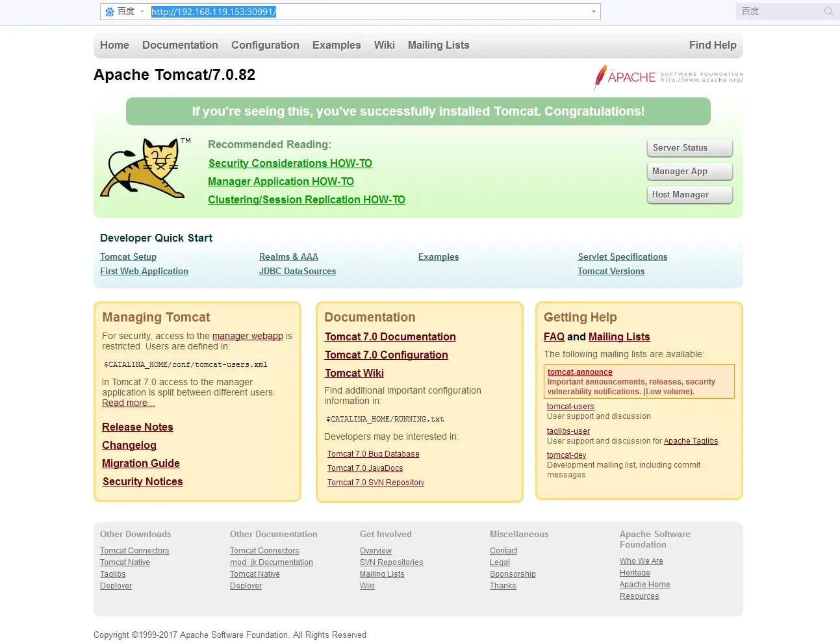Viewport: 840px width, 643px height.
Task: Click the Tomcat cat logo image
Action: (146, 168)
